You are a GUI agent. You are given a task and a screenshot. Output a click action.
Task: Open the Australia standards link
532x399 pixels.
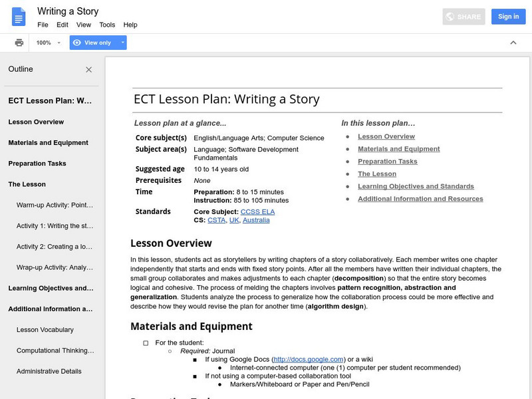(x=256, y=220)
